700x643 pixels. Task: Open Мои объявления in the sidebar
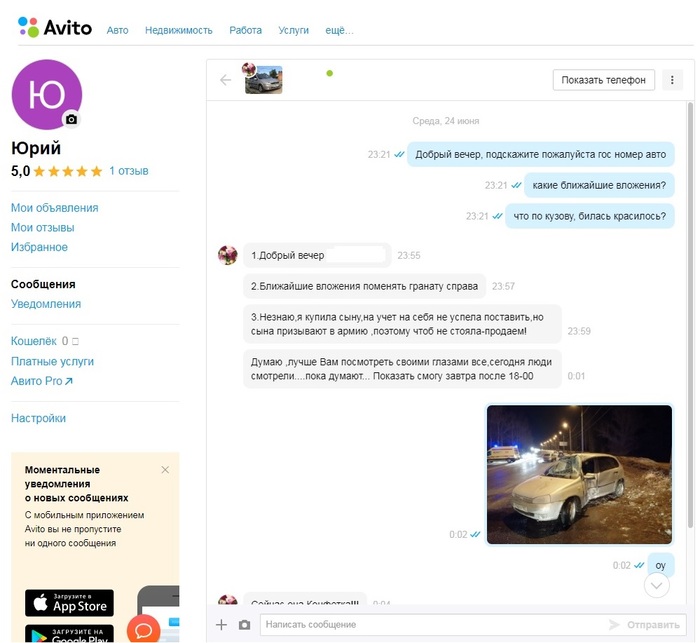point(55,208)
